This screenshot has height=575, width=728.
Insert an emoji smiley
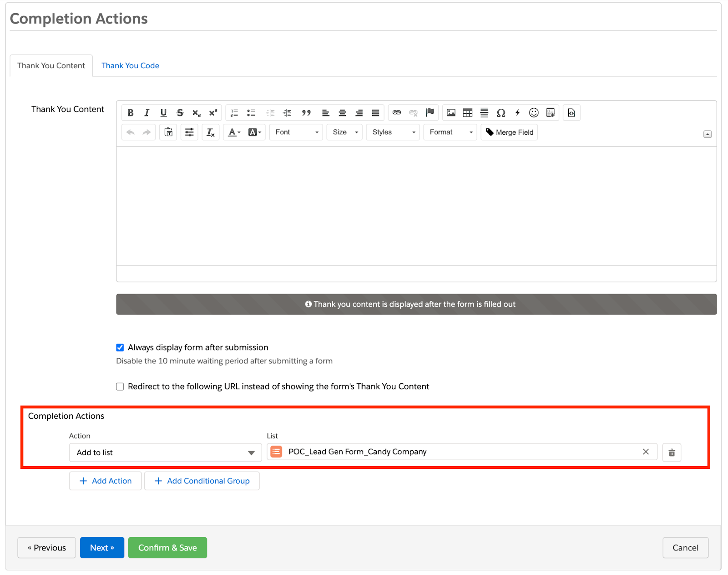(x=534, y=112)
